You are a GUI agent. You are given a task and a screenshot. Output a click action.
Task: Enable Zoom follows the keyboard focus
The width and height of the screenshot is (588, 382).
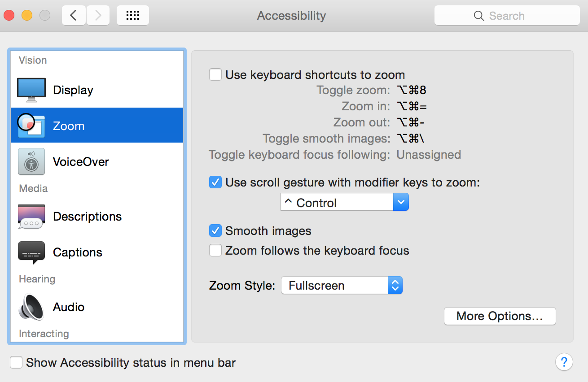[x=215, y=250]
